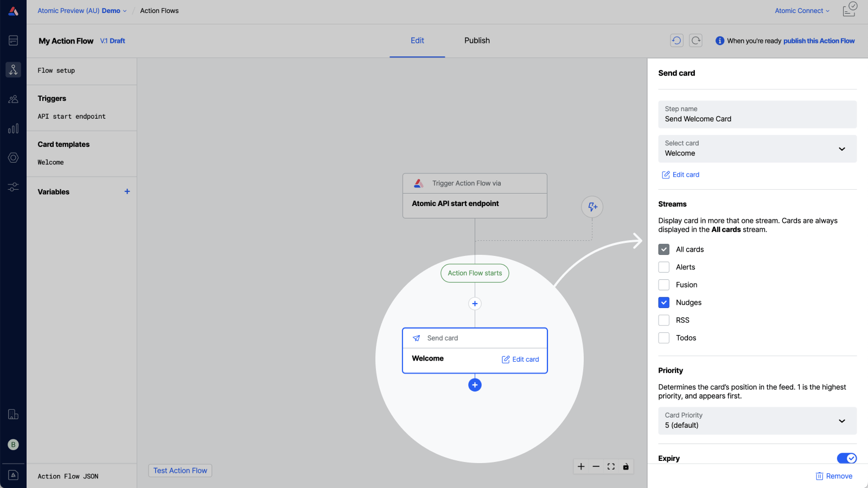Screen dimensions: 868x488
Task: Zoom in on the canvas
Action: (x=581, y=466)
